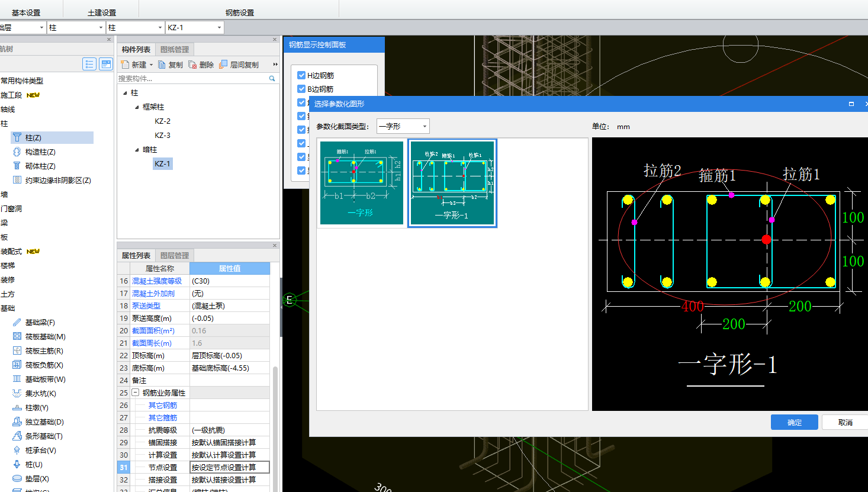Screen dimensions: 868x492
Task: Open 参数化截面类型 一字形 dropdown
Action: tap(403, 126)
